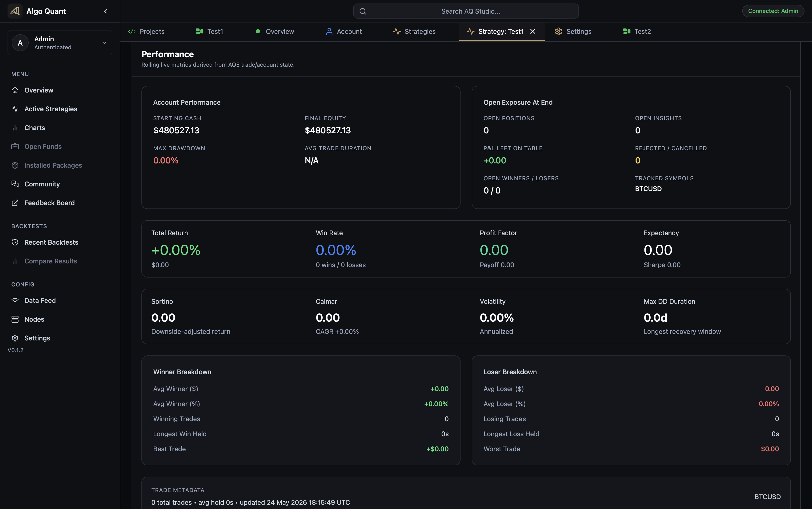The image size is (812, 509).
Task: Go to Charts in sidebar
Action: (35, 128)
